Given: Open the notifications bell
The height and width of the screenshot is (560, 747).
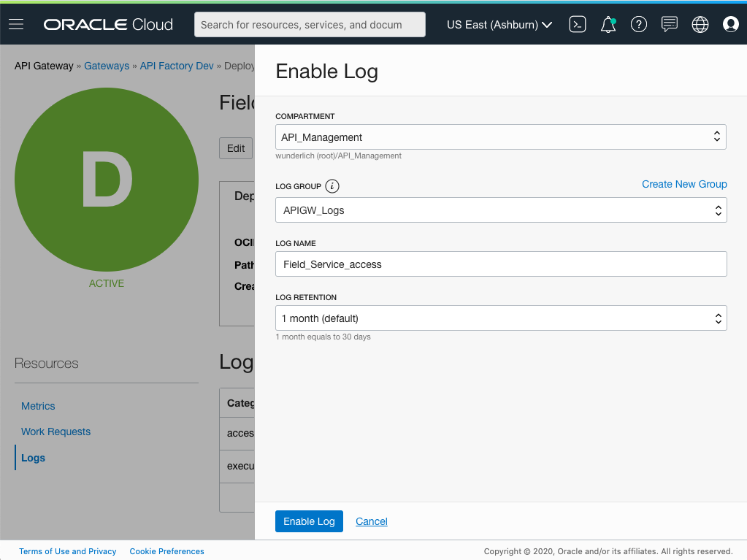Looking at the screenshot, I should coord(608,24).
